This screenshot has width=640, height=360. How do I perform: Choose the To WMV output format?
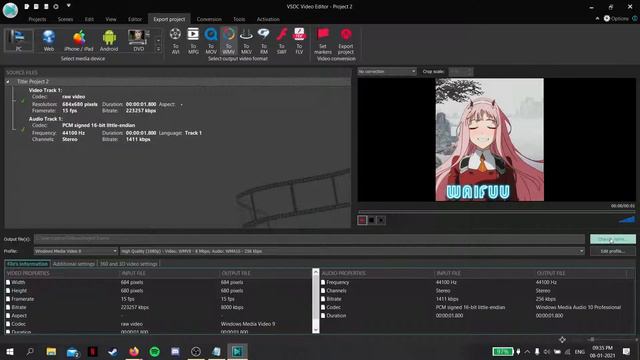[229, 41]
